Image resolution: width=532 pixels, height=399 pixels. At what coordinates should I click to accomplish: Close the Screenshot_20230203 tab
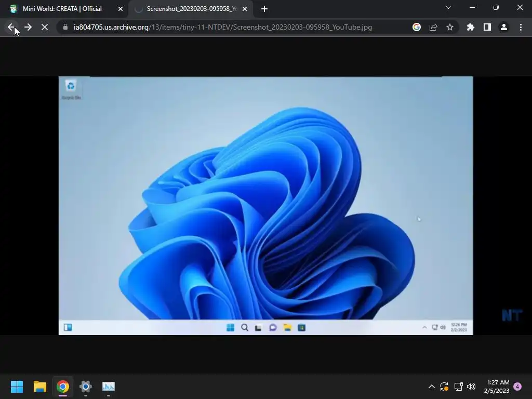[245, 9]
